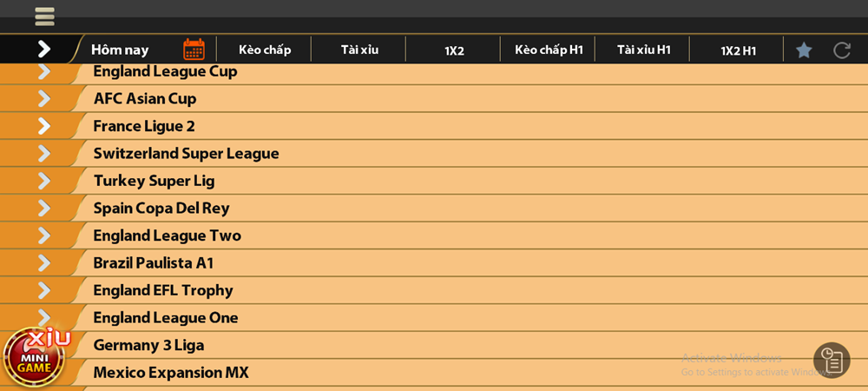Open the 1X2 odds tab
868x391 pixels.
(454, 50)
